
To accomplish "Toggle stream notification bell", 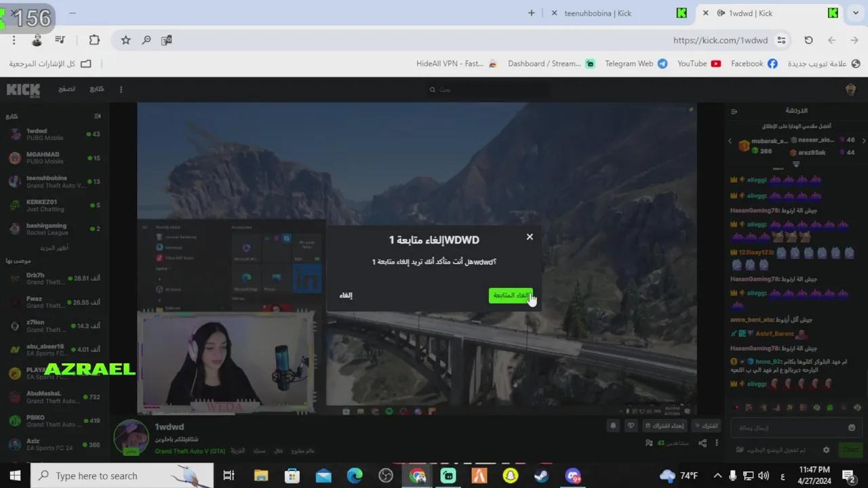I will [x=613, y=426].
